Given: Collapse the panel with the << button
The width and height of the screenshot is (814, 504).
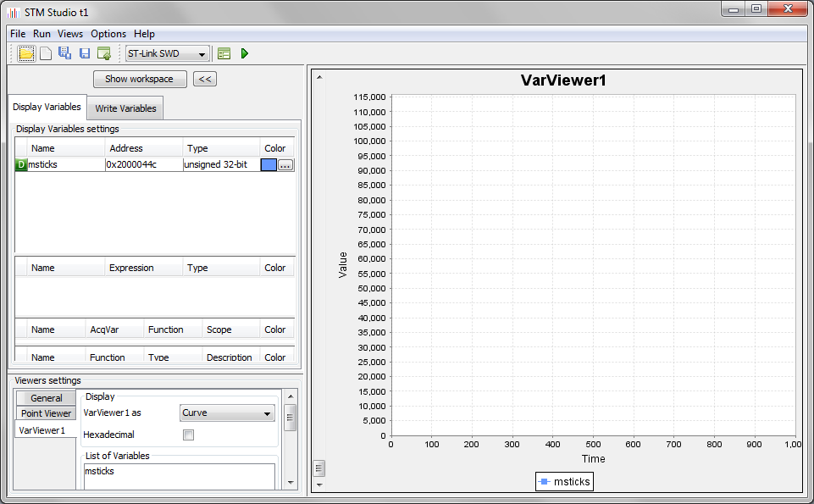Looking at the screenshot, I should coord(205,79).
